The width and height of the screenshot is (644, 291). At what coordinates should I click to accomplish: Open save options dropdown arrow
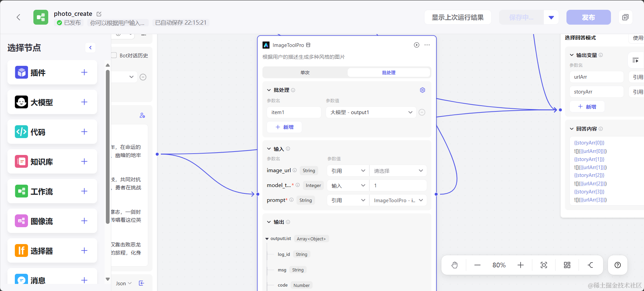551,17
